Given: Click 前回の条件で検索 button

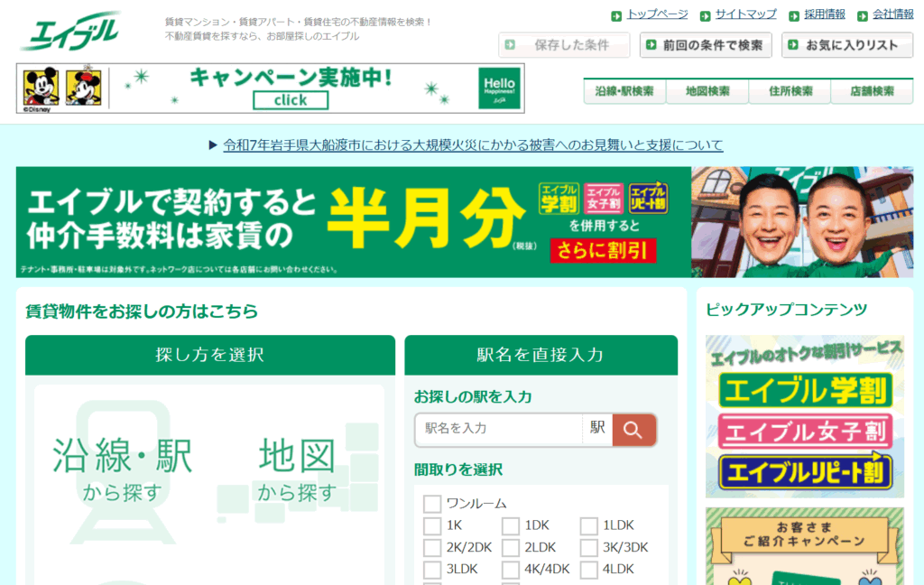Looking at the screenshot, I should (706, 45).
